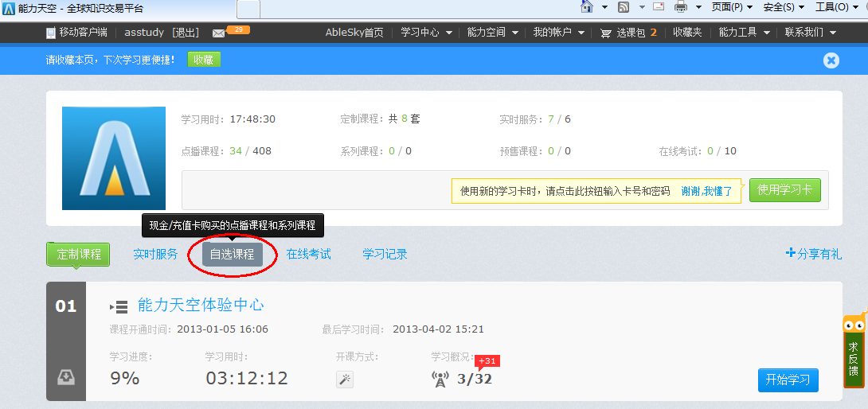Click the live broadcast antenna icon
The image size is (868, 409).
(x=440, y=379)
